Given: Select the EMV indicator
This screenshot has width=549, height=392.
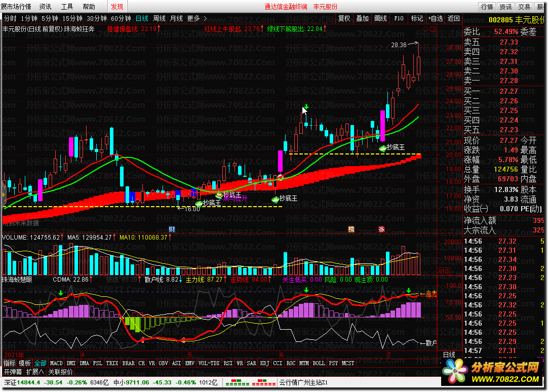Looking at the screenshot, I should (189, 363).
